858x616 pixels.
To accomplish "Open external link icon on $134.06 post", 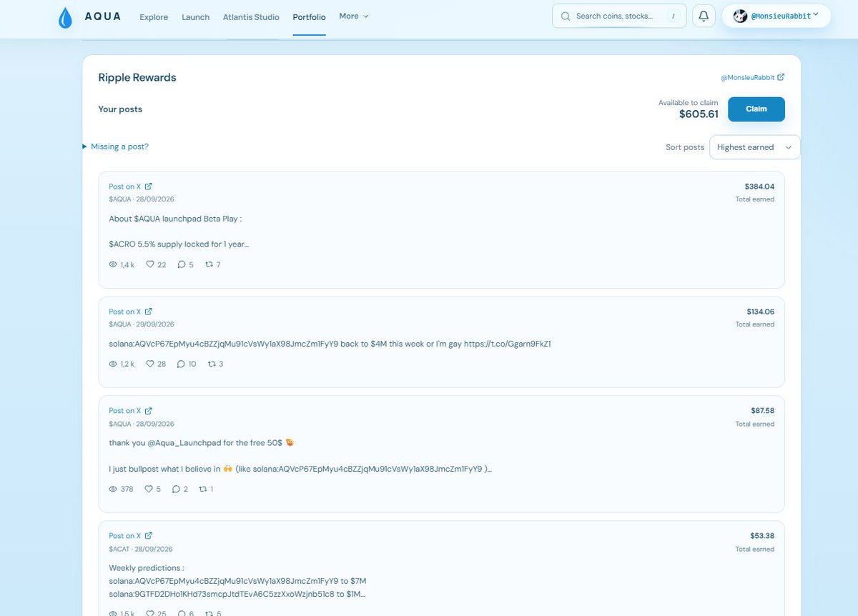I will (149, 312).
